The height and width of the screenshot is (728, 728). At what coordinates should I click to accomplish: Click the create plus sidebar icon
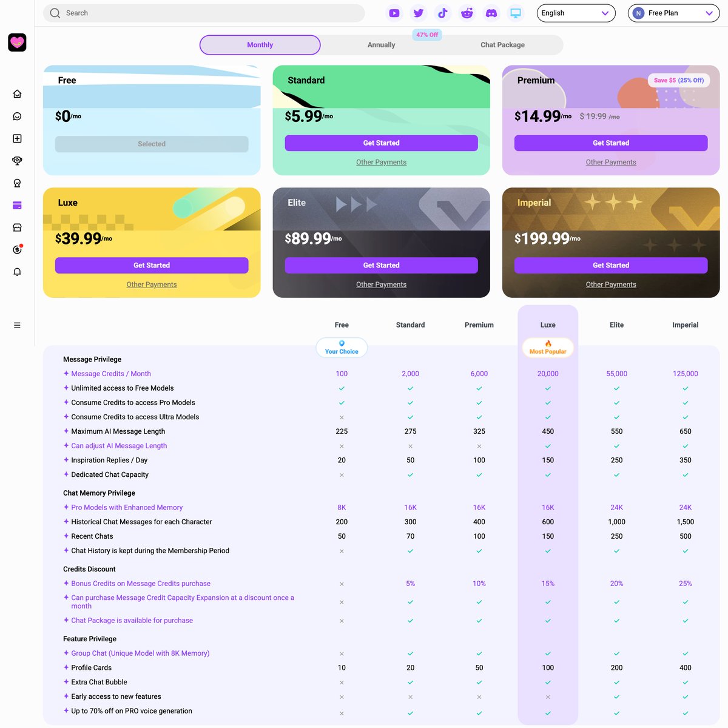[17, 138]
